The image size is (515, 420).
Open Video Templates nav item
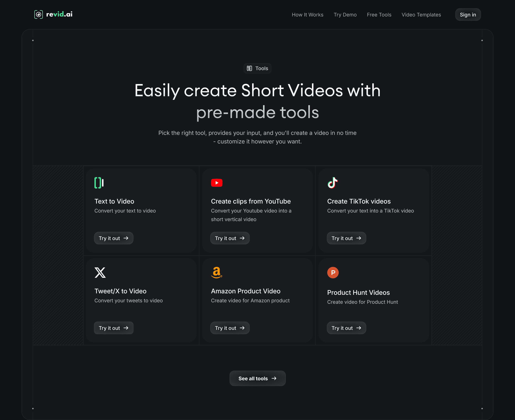pos(421,15)
